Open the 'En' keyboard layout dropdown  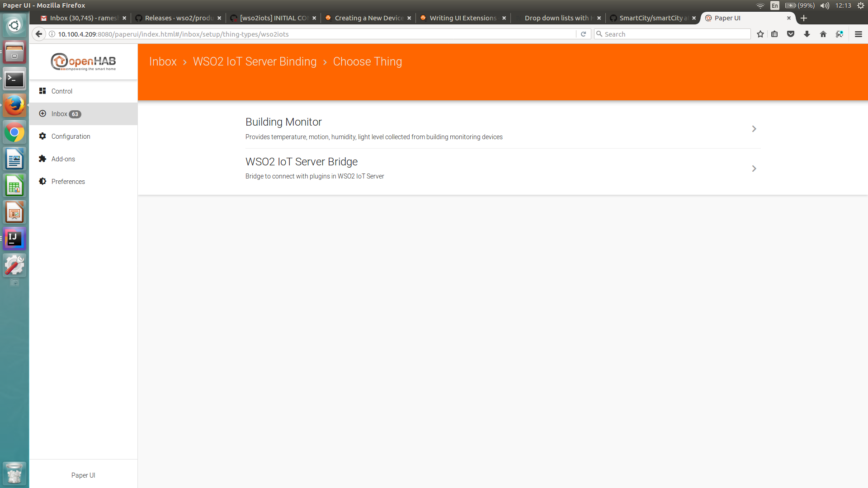click(774, 5)
